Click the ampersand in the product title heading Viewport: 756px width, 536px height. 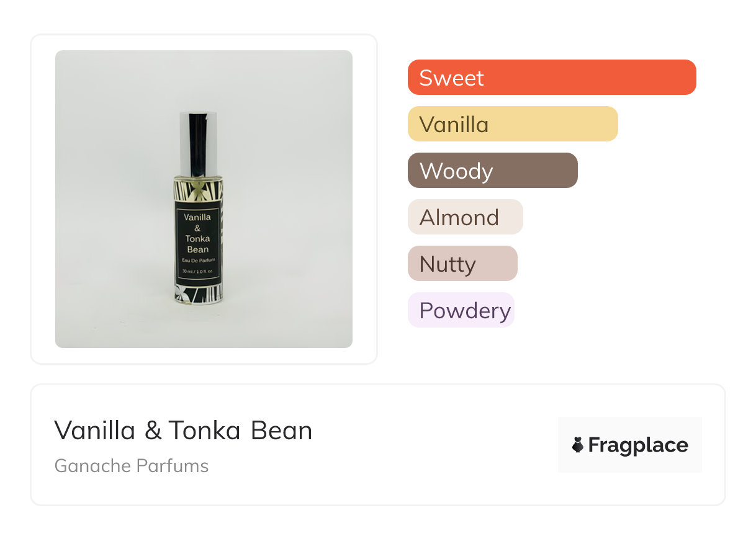coord(152,431)
